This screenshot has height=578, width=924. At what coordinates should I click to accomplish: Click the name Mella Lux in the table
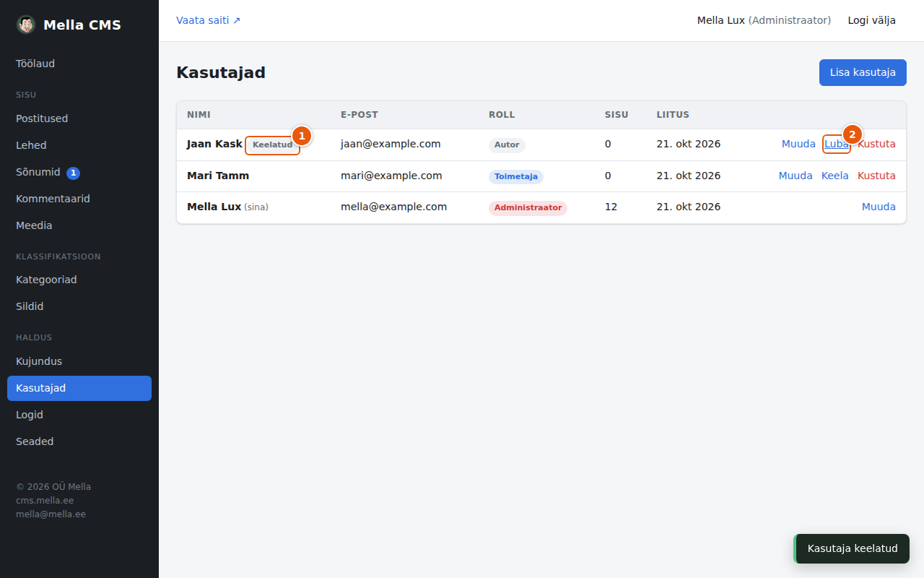[x=214, y=207]
